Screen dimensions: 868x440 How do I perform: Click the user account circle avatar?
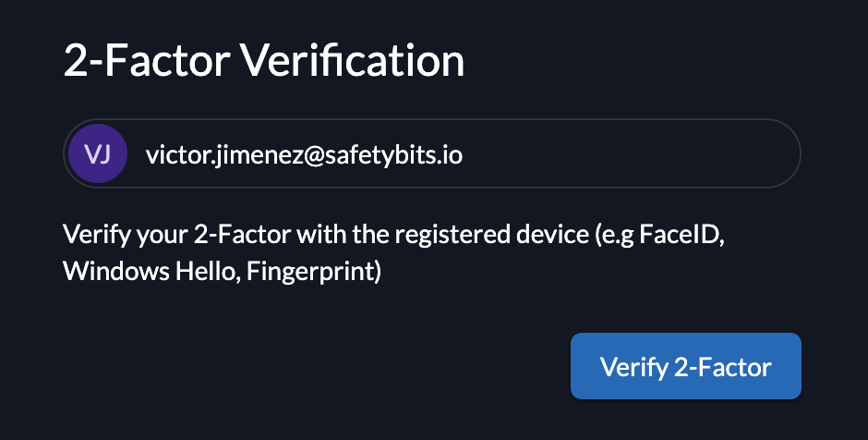tap(97, 154)
